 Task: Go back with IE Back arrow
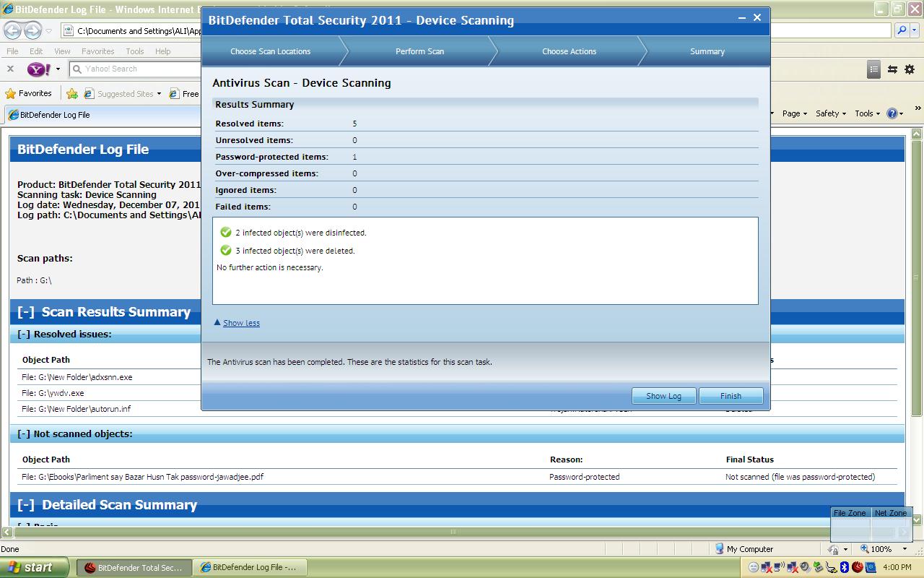coord(12,30)
